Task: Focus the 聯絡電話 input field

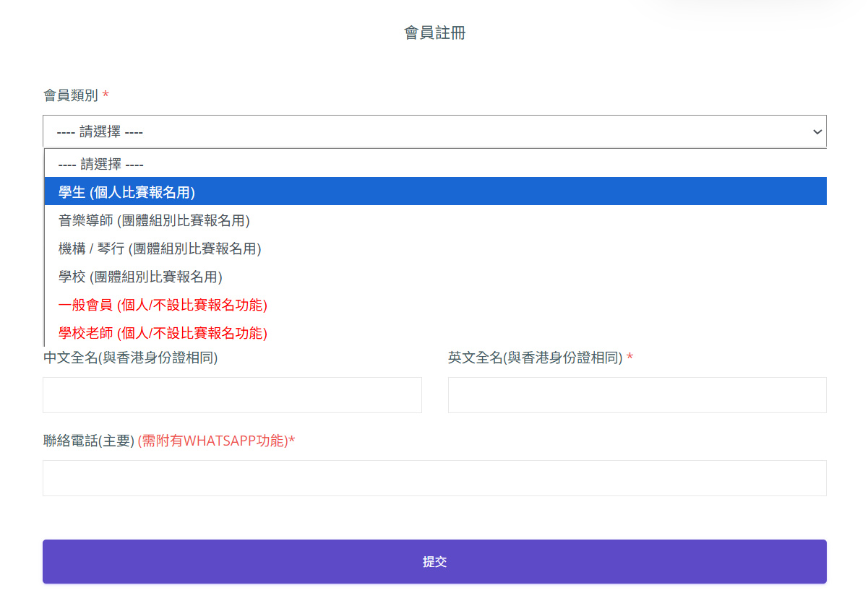Action: (434, 478)
